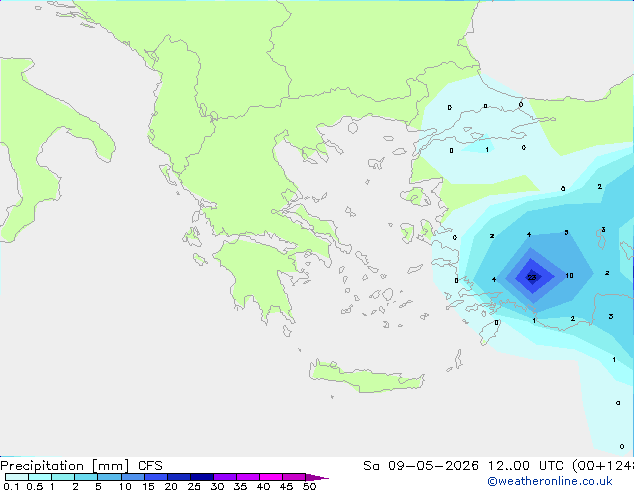Click the purple arrow tip at legend end
634x490 pixels.
point(317,477)
